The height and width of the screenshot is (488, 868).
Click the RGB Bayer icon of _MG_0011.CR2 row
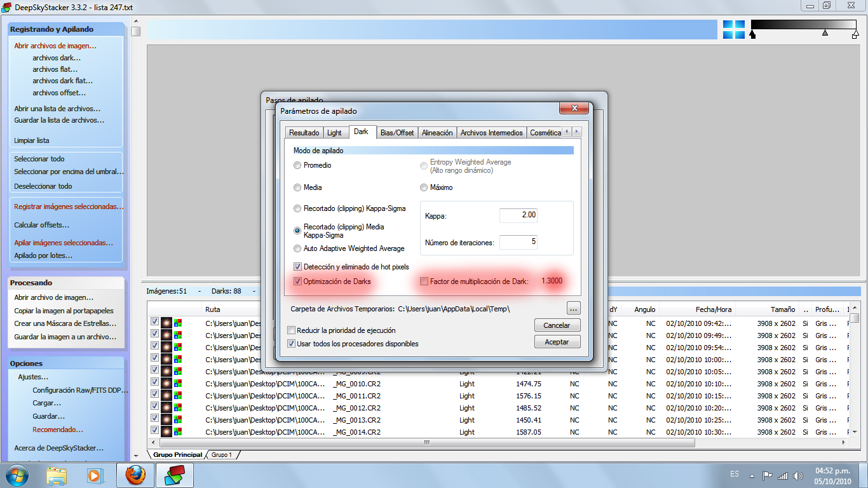pos(178,396)
